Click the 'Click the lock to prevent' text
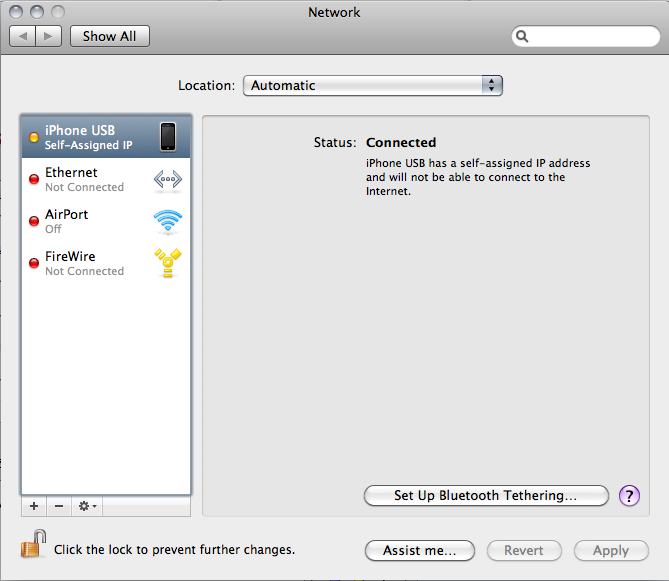The height and width of the screenshot is (581, 669). pos(175,549)
